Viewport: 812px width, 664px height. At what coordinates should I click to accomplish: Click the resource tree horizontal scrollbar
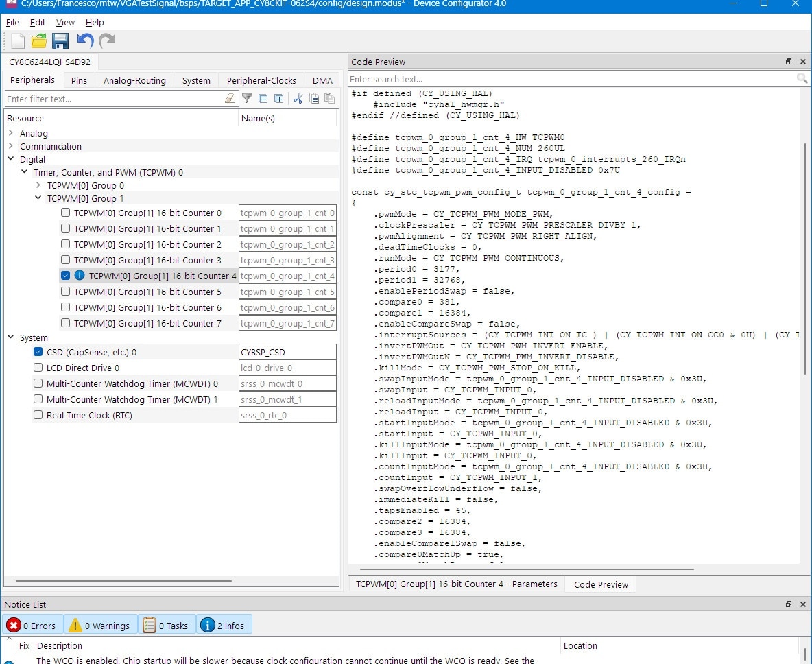click(x=123, y=580)
